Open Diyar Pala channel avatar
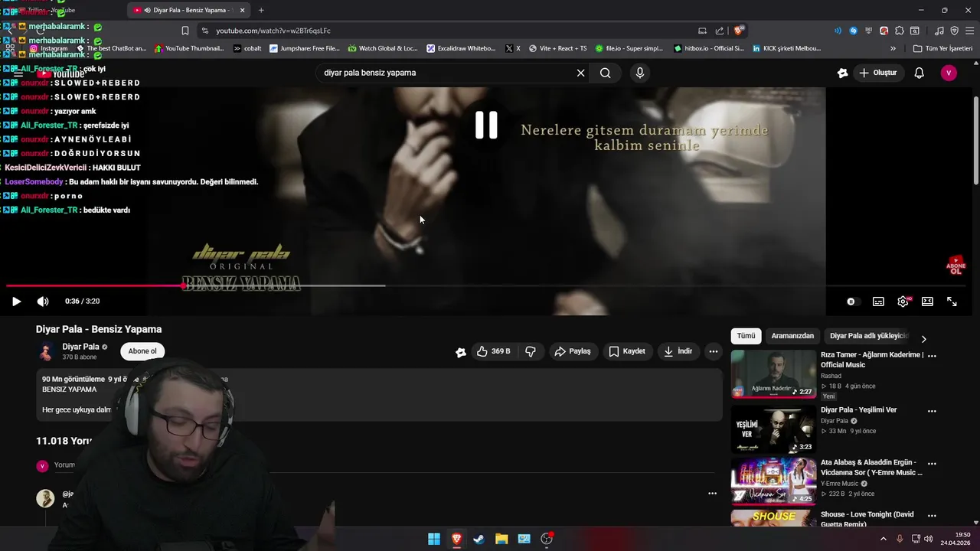This screenshot has height=551, width=980. 46,351
